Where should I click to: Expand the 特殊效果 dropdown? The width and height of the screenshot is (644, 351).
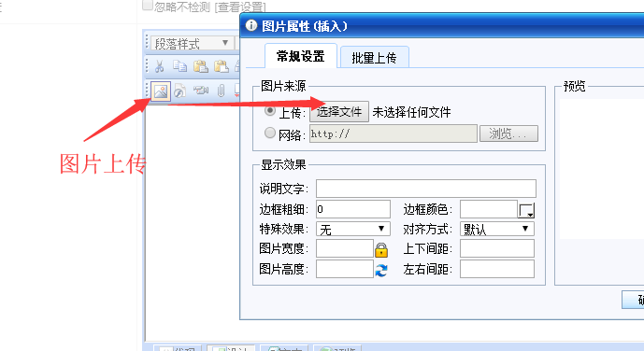coord(352,229)
